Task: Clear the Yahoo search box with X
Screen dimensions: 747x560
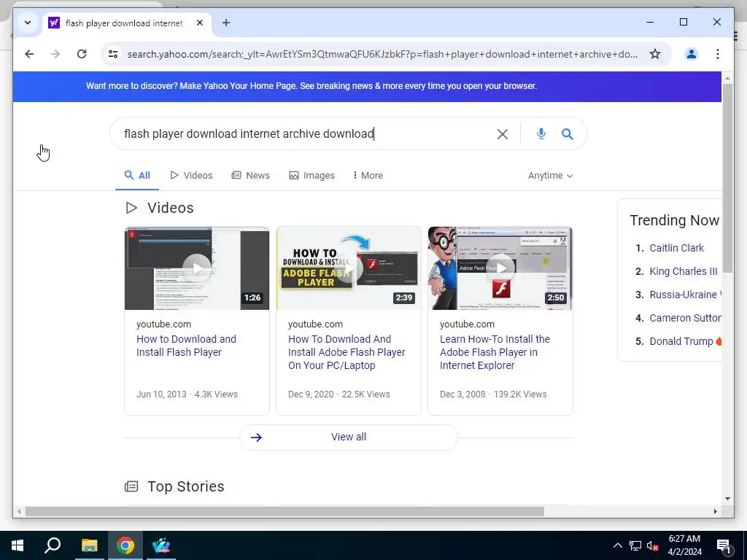Action: (502, 134)
